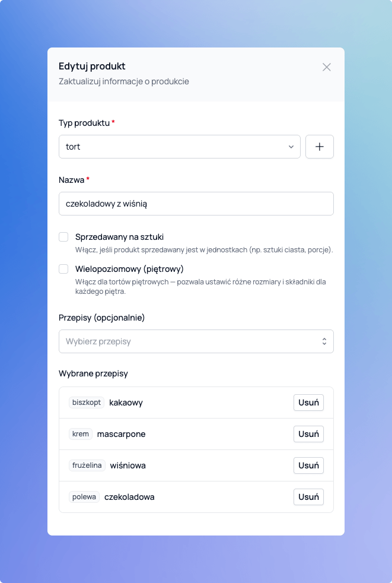392x583 pixels.
Task: Close the Edytuj produkt dialog
Action: 326,67
